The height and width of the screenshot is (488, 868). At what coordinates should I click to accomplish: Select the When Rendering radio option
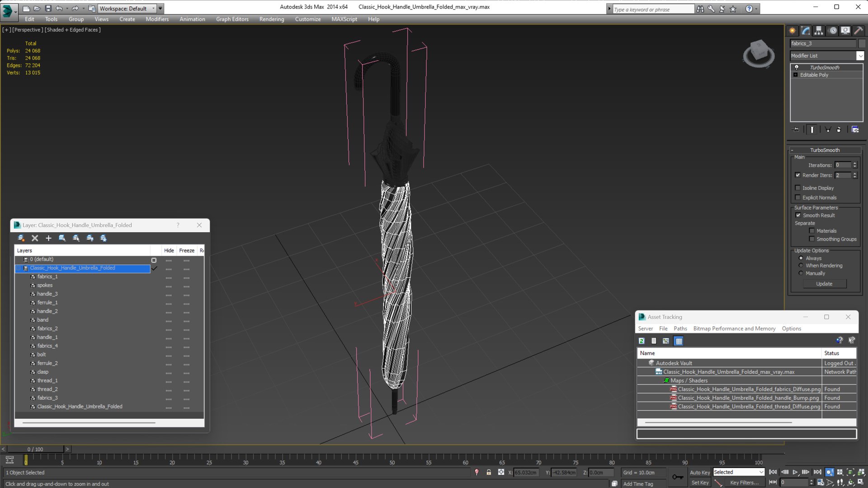(x=801, y=266)
